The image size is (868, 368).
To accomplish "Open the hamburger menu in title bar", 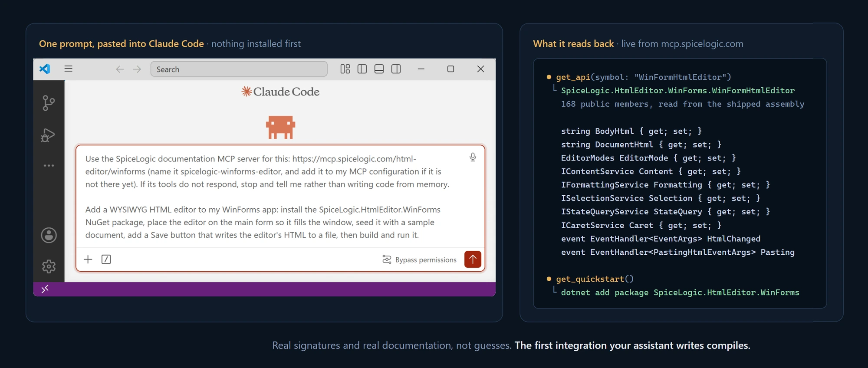I will (x=68, y=69).
